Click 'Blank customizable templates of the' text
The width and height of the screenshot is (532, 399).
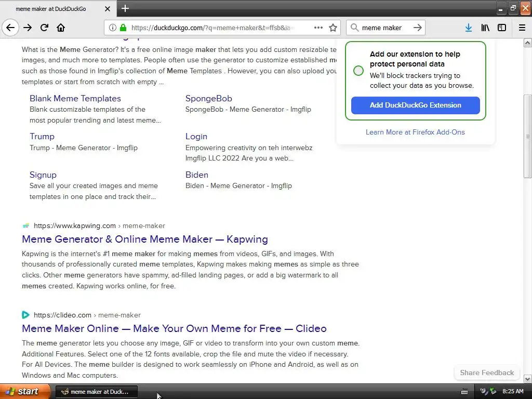(87, 109)
